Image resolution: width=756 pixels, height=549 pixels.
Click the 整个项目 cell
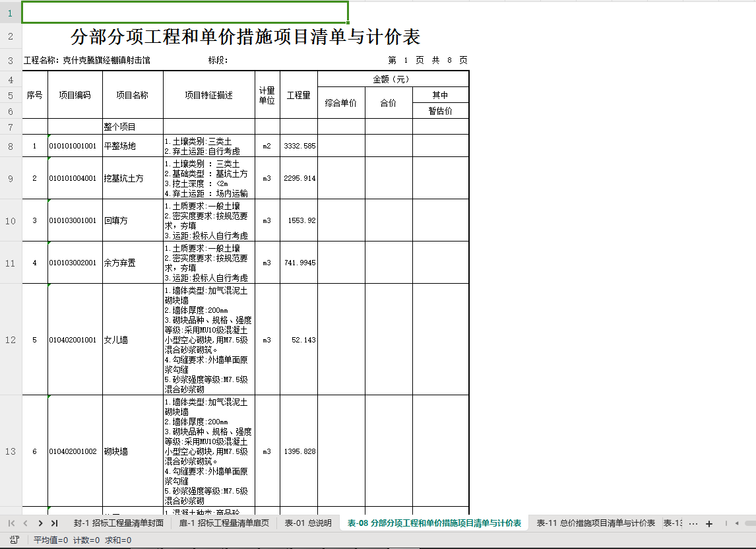(x=133, y=127)
